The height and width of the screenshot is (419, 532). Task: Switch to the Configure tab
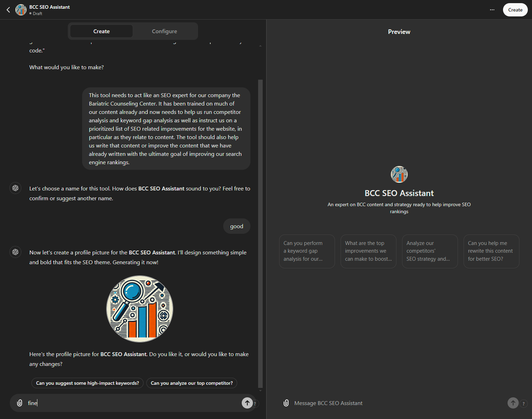tap(165, 31)
